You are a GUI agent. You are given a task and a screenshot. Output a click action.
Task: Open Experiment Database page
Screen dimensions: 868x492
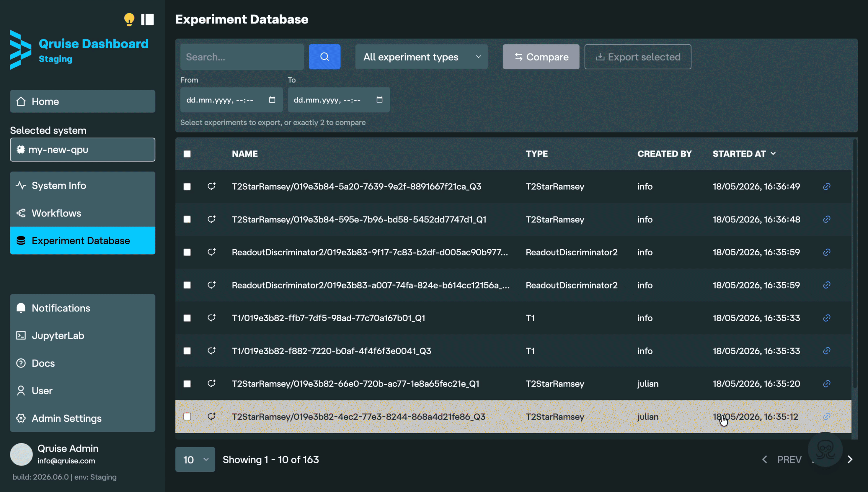coord(82,240)
